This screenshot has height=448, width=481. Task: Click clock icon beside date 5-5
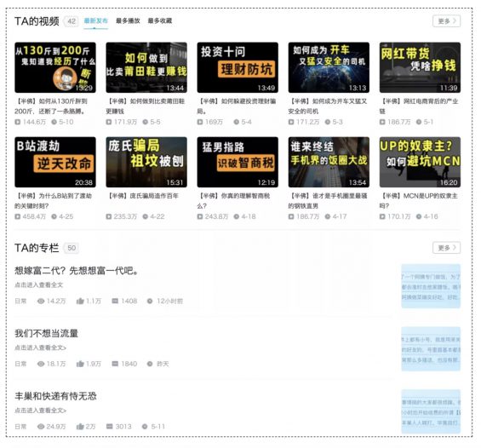(x=145, y=122)
